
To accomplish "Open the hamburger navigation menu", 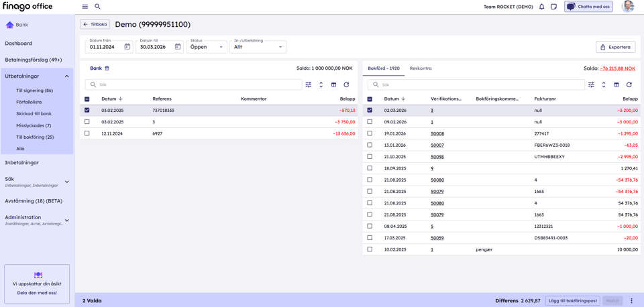I will point(85,7).
